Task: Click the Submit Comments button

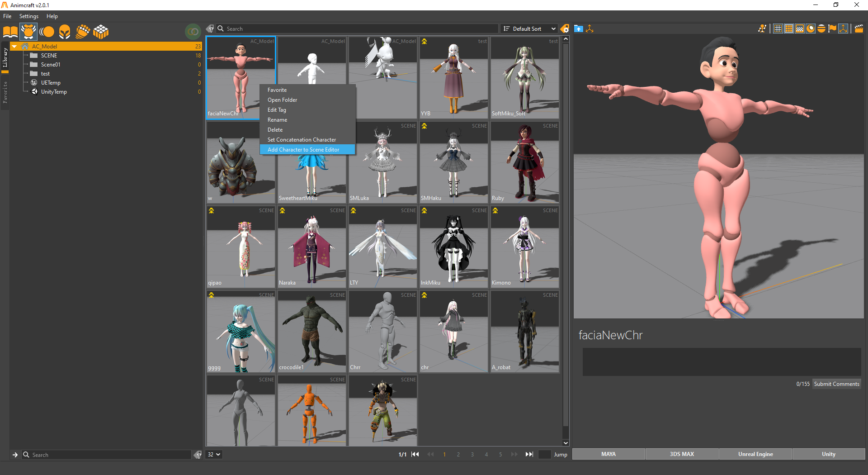Action: click(x=836, y=384)
